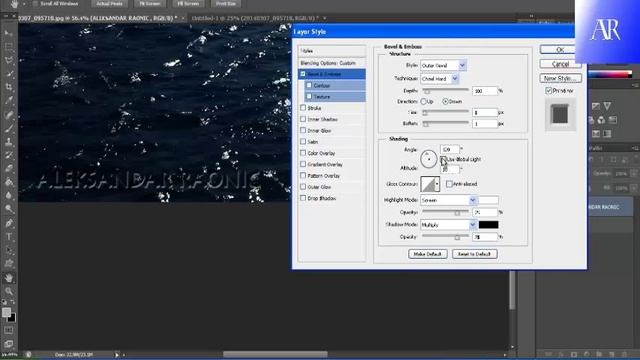Select the Path Selection tool
Screen dimensions: 640x360
tap(9, 250)
